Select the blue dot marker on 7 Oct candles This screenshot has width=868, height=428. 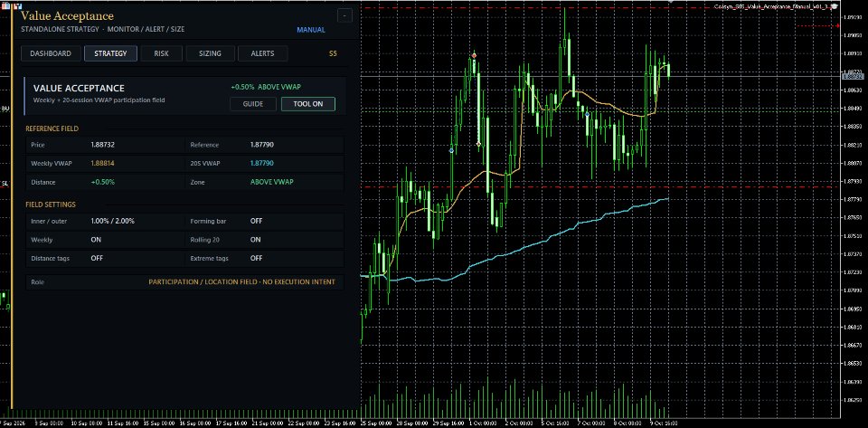(x=588, y=115)
